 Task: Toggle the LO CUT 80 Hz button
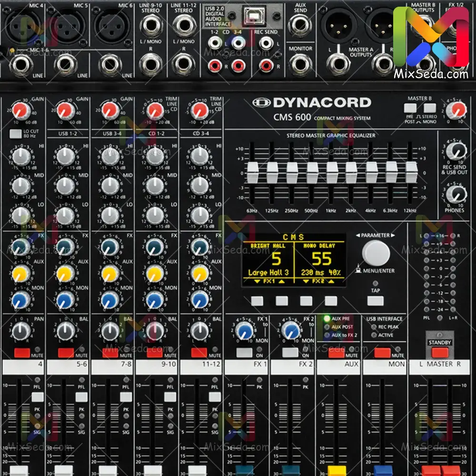15,134
